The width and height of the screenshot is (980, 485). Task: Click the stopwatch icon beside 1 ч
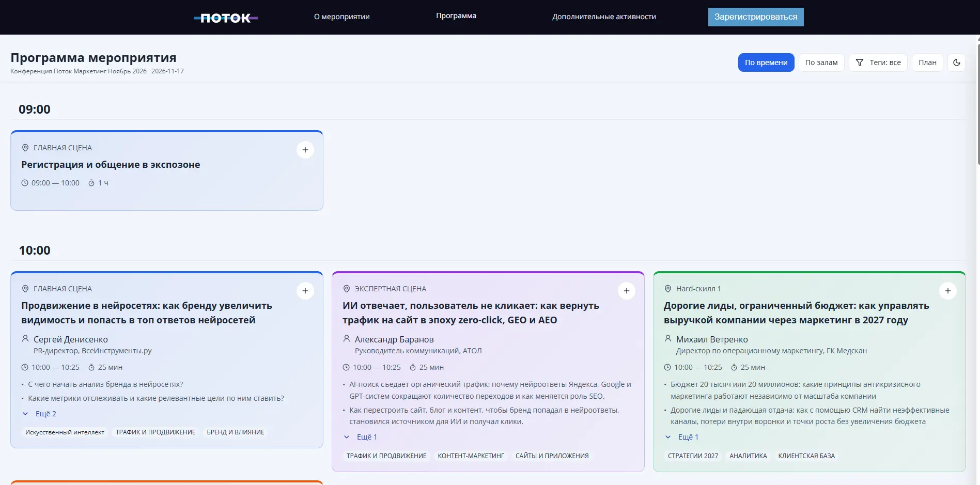pyautogui.click(x=91, y=183)
